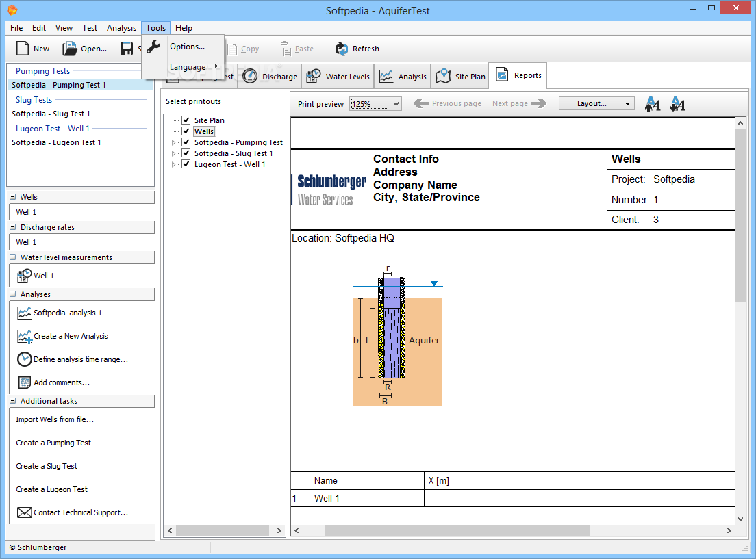Viewport: 756px width, 559px height.
Task: Select Softpedia - Lugeon Test 1 entry
Action: [x=56, y=142]
